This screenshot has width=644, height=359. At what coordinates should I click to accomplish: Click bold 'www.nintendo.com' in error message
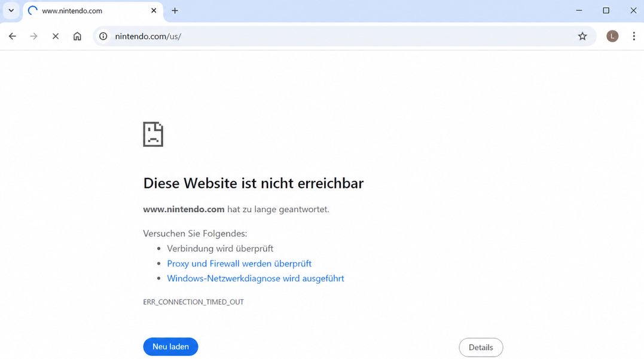tap(184, 209)
